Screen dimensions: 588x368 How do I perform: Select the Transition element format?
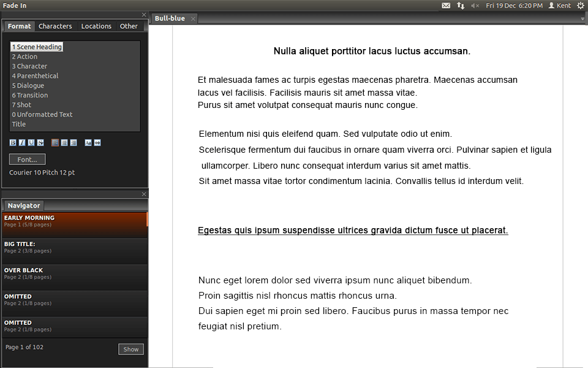pos(29,95)
